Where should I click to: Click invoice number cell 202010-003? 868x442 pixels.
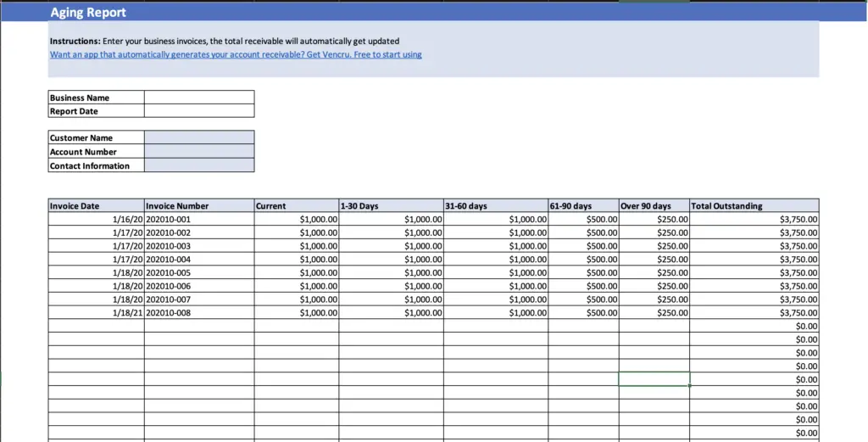[199, 245]
